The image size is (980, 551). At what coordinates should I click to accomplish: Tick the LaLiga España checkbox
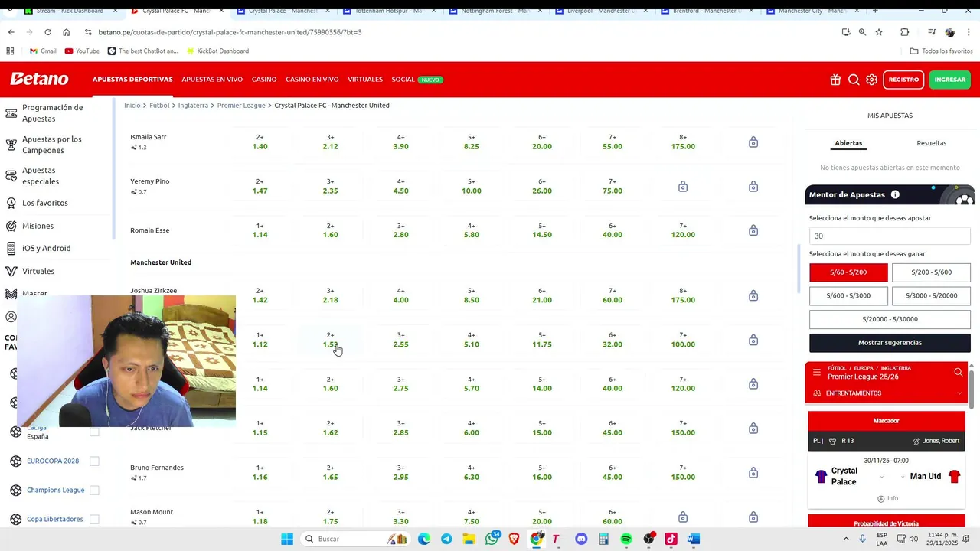(x=94, y=432)
